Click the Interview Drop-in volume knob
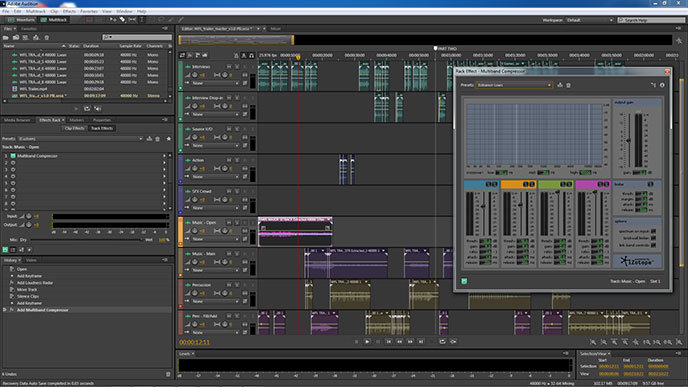688x387 pixels. (195, 106)
